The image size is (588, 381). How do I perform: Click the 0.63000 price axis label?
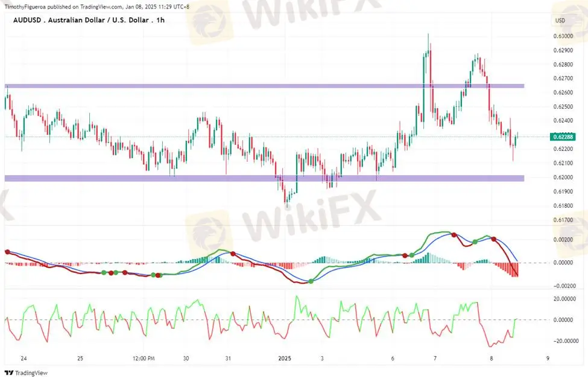(563, 36)
